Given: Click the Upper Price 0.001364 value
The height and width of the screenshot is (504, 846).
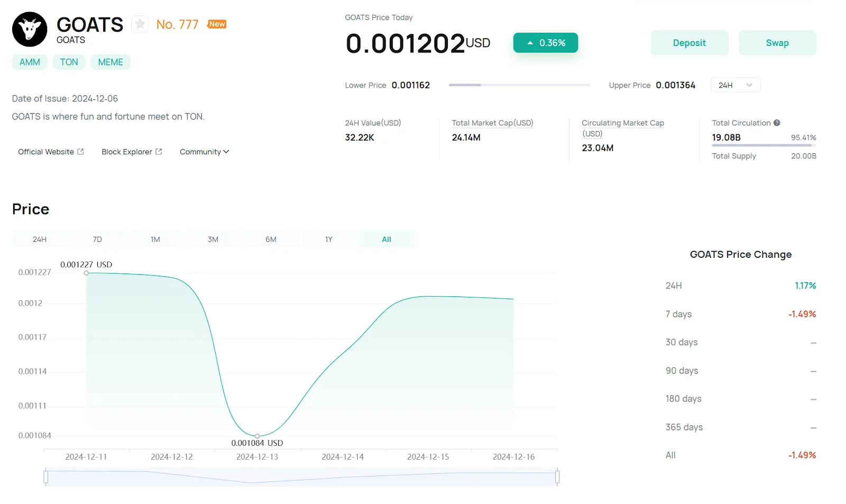Looking at the screenshot, I should (x=675, y=85).
